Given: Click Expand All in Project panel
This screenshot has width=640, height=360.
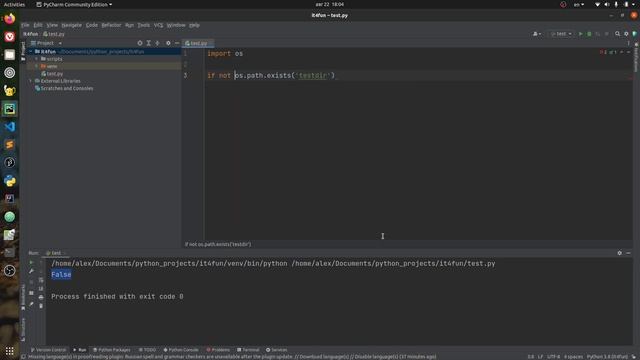Looking at the screenshot, I should click(x=149, y=43).
